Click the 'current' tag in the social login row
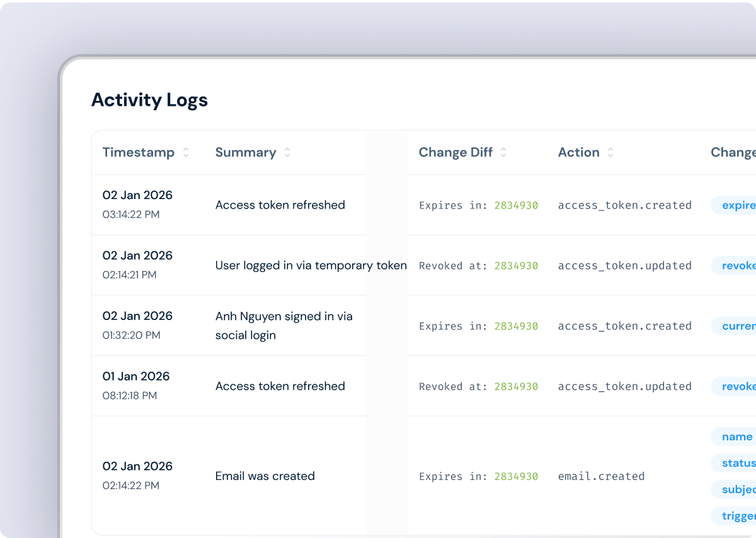This screenshot has height=538, width=756. (735, 326)
